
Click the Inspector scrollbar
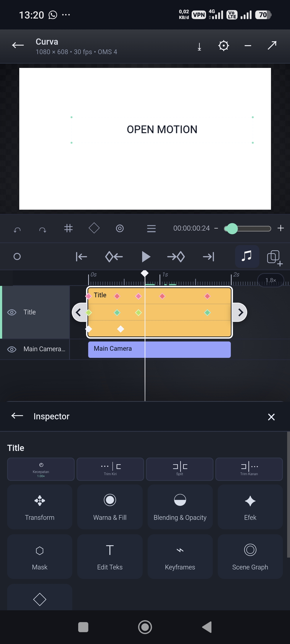(288, 494)
